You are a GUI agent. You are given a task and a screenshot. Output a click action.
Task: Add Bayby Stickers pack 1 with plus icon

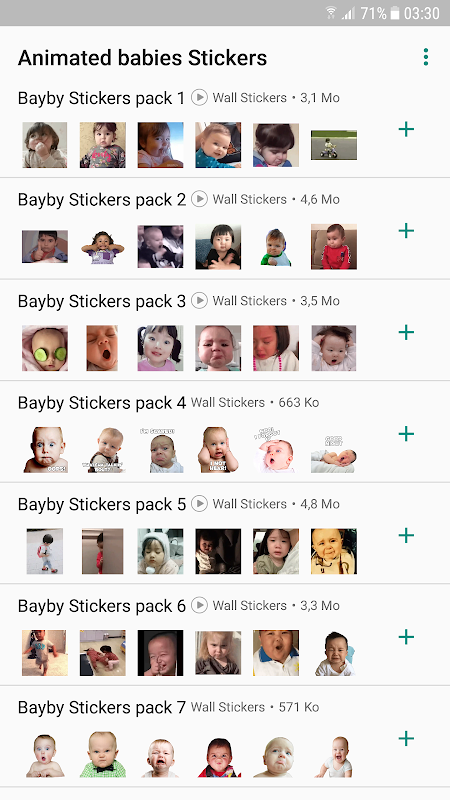(x=406, y=129)
